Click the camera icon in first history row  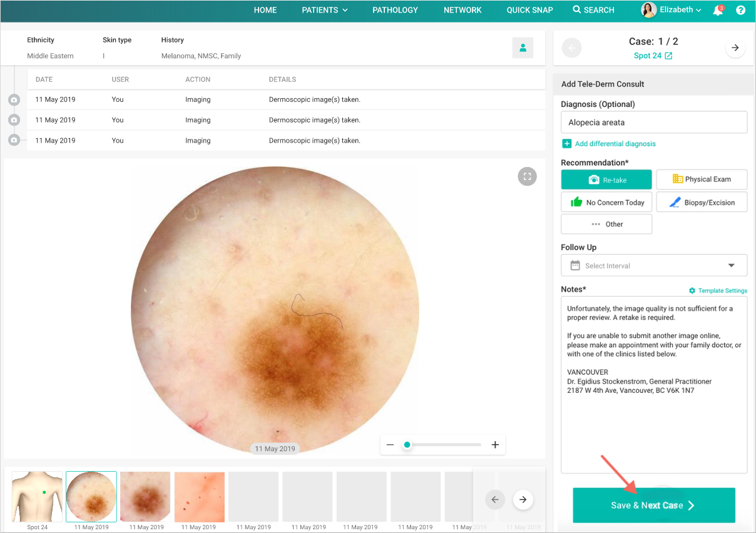pos(14,99)
